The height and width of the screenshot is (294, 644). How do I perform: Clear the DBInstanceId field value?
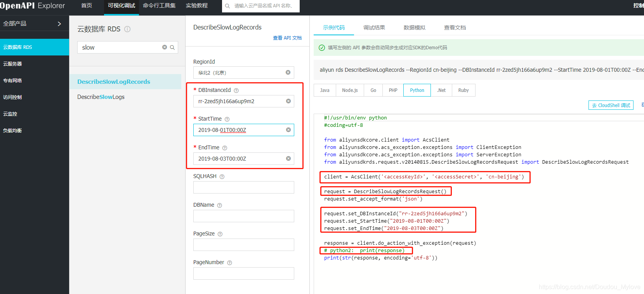coord(288,101)
